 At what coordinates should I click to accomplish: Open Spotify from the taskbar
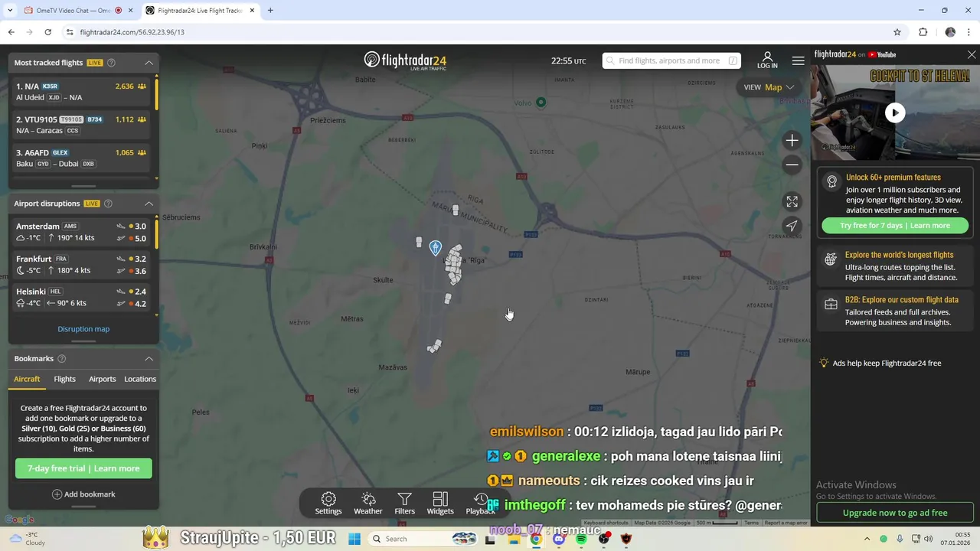coord(581,539)
